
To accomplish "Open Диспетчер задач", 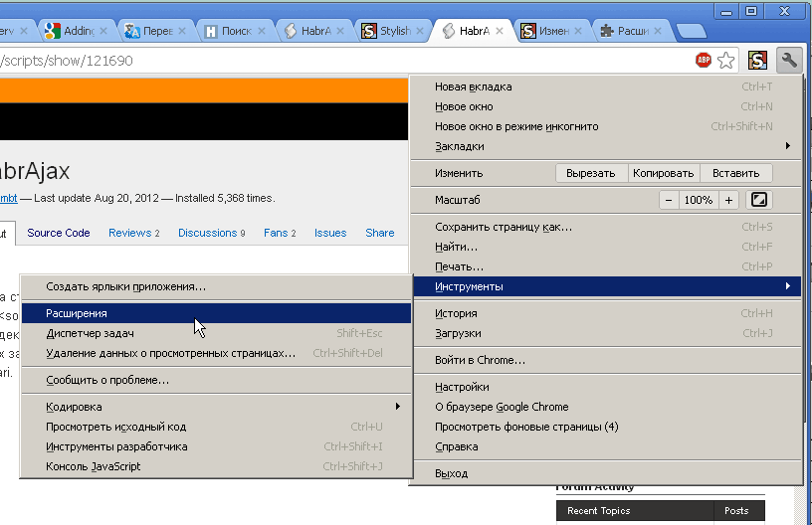I will point(217,334).
